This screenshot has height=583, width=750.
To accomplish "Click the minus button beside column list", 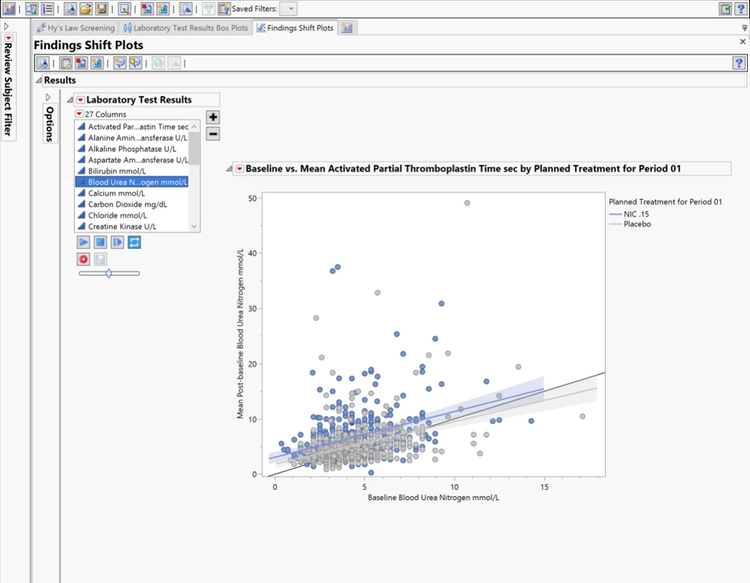I will 213,133.
